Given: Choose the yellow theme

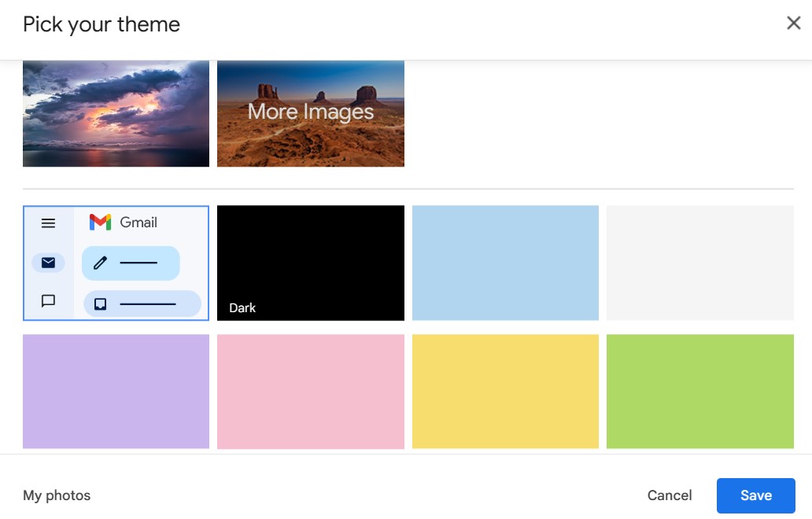Looking at the screenshot, I should 505,391.
